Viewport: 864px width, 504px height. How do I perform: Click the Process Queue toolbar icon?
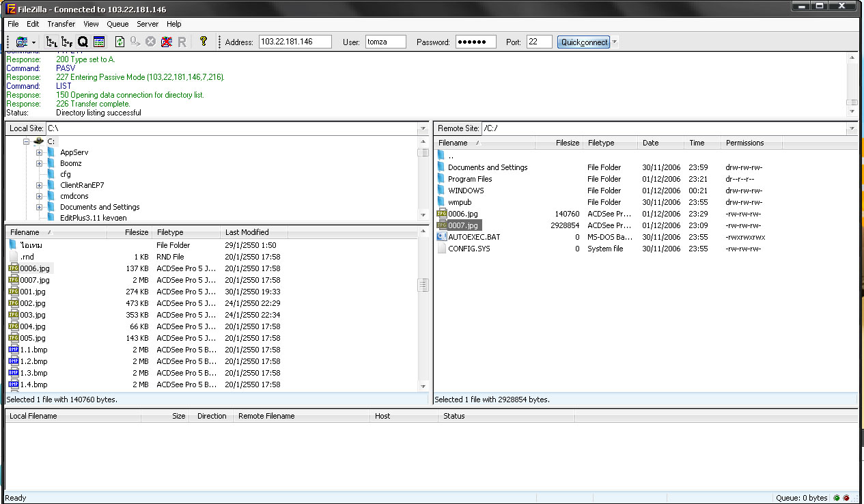point(135,42)
